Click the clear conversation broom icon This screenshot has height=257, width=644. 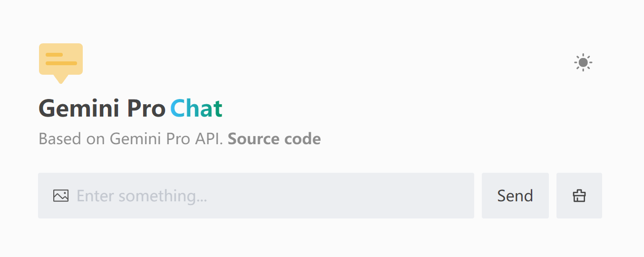click(x=579, y=196)
